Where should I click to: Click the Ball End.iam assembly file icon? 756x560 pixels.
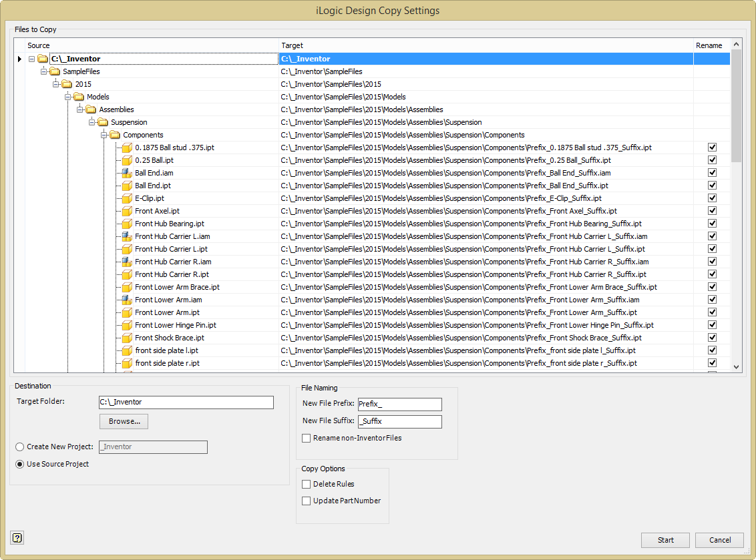127,172
